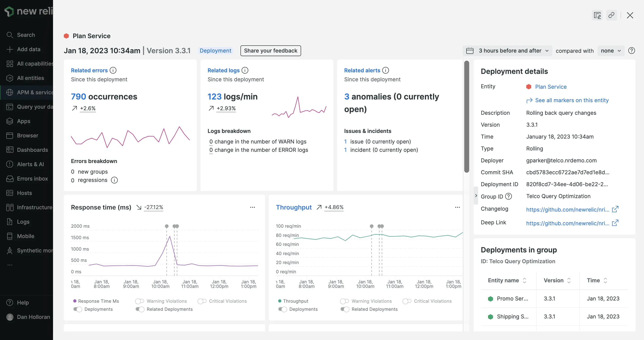Click the copy permalink icon at top right

[611, 15]
